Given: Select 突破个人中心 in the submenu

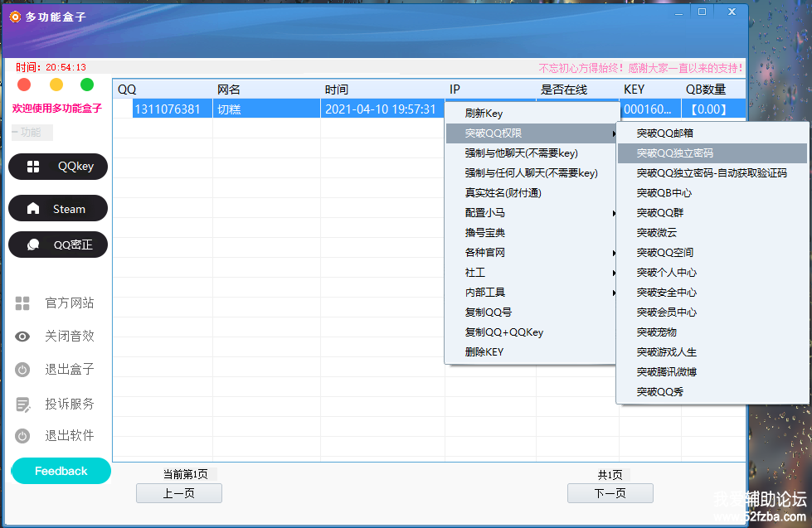Looking at the screenshot, I should [712, 272].
